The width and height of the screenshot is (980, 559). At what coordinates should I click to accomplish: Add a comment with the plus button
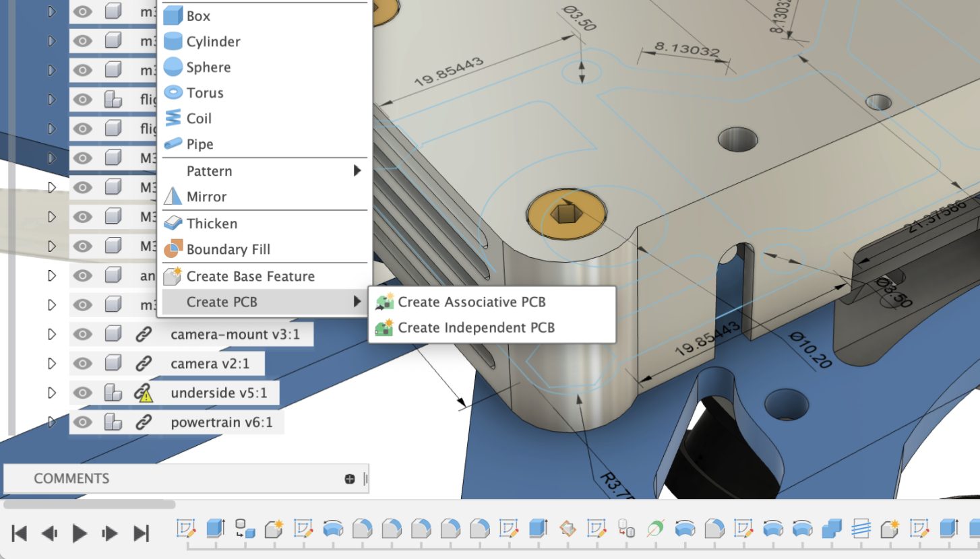[349, 479]
